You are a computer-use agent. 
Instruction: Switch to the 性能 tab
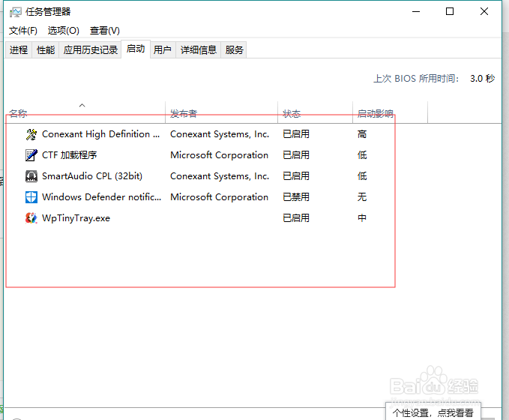click(x=46, y=50)
